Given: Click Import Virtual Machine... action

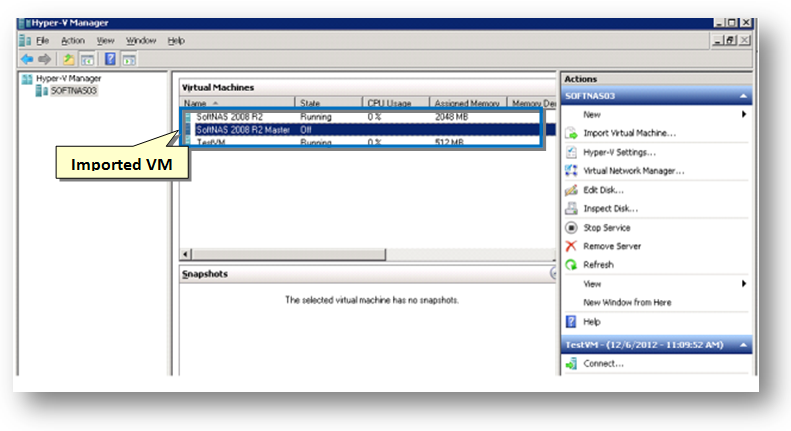Looking at the screenshot, I should point(630,133).
